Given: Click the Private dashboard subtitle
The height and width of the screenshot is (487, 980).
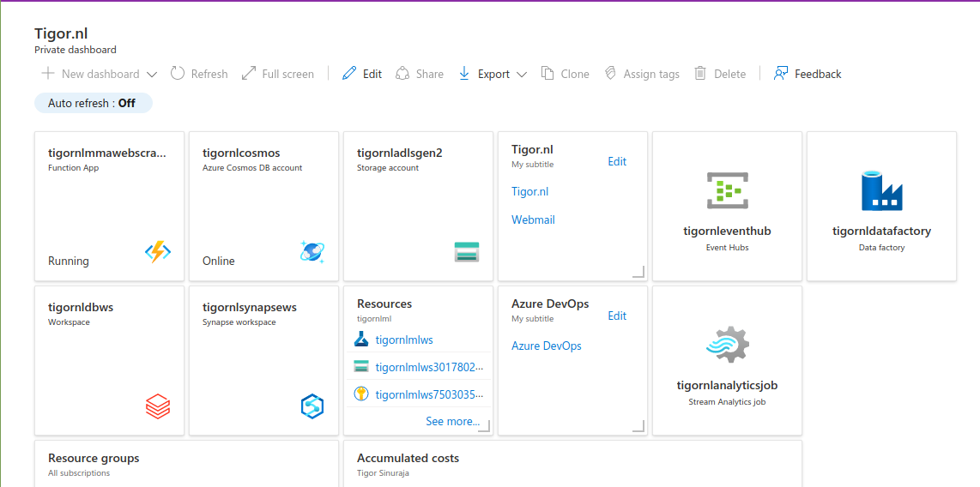Looking at the screenshot, I should pos(76,50).
